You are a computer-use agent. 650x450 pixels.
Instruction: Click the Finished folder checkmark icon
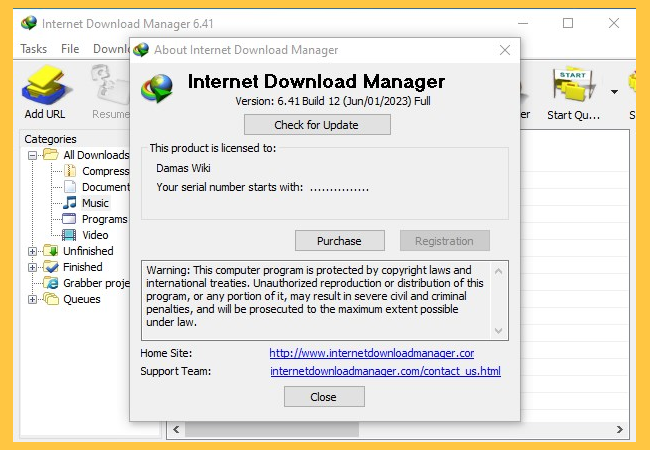[51, 266]
